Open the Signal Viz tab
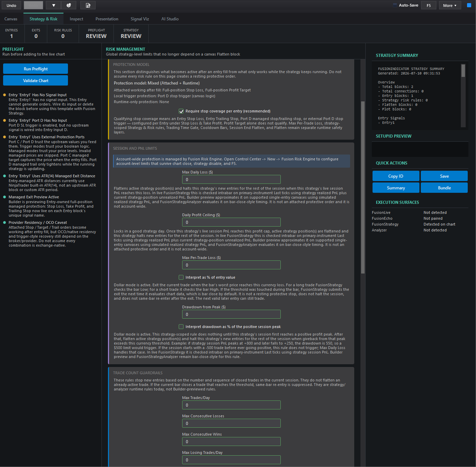This screenshot has width=476, height=467. [140, 19]
